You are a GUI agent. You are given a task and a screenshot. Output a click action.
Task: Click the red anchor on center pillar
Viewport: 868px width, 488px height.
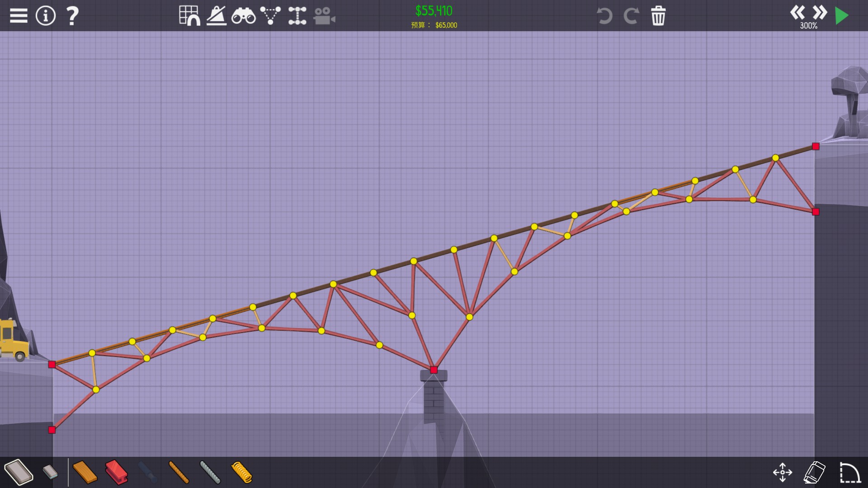pos(434,370)
